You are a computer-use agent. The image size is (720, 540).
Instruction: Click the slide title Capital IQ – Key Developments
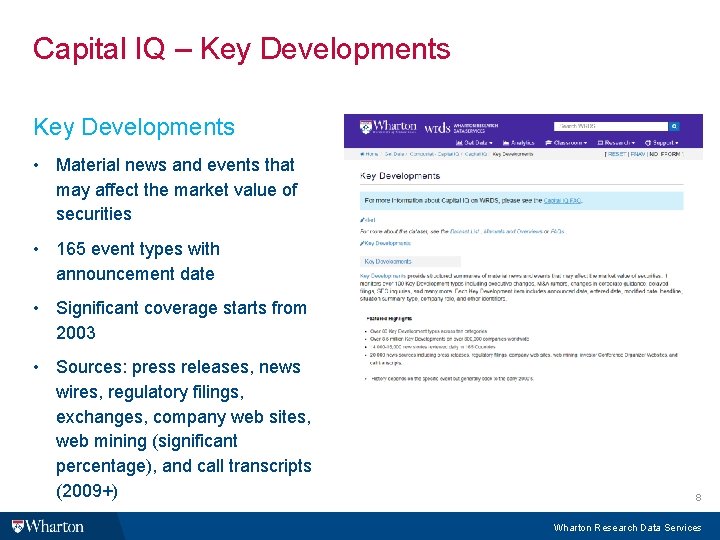[x=242, y=49]
